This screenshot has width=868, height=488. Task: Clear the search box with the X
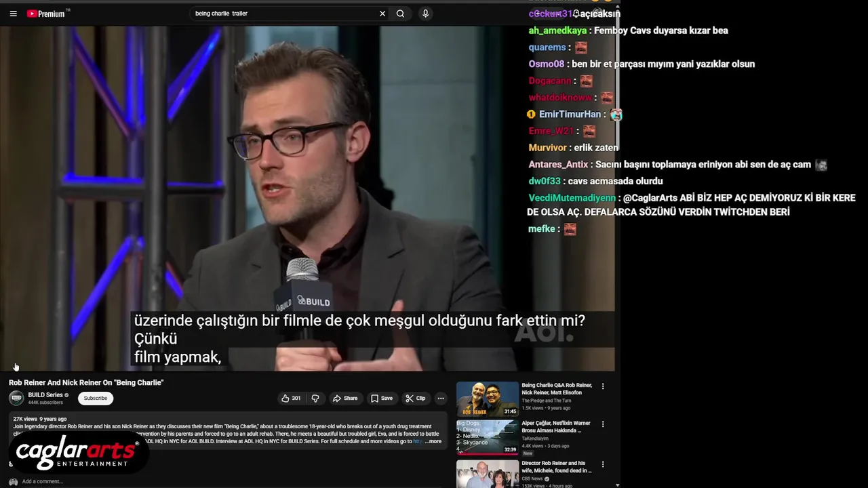(x=382, y=14)
